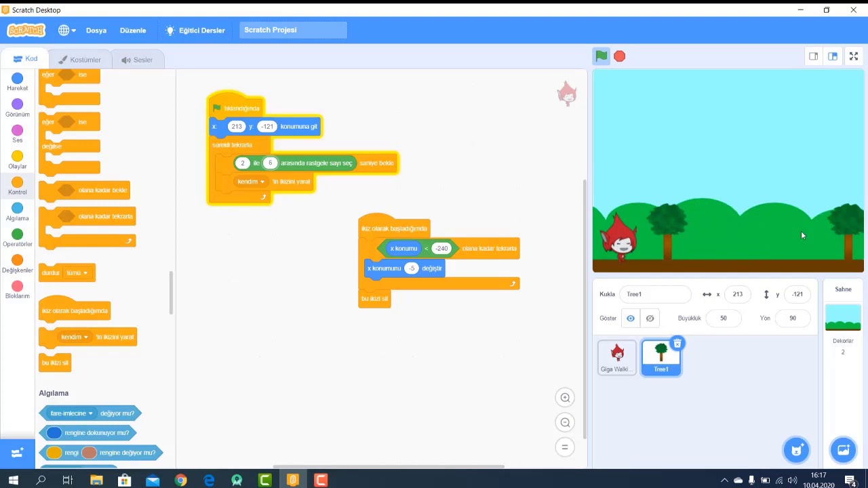868x488 pixels.
Task: Click the -240 value in script
Action: point(441,249)
